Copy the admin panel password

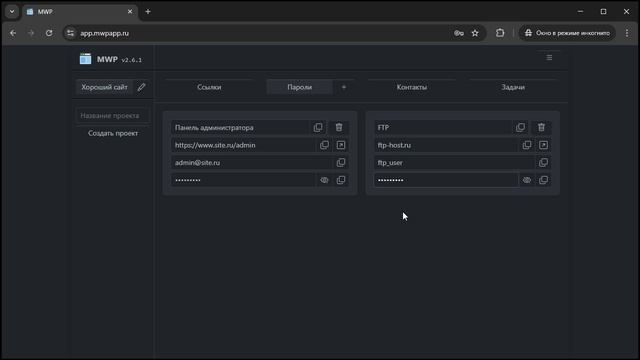tap(341, 180)
